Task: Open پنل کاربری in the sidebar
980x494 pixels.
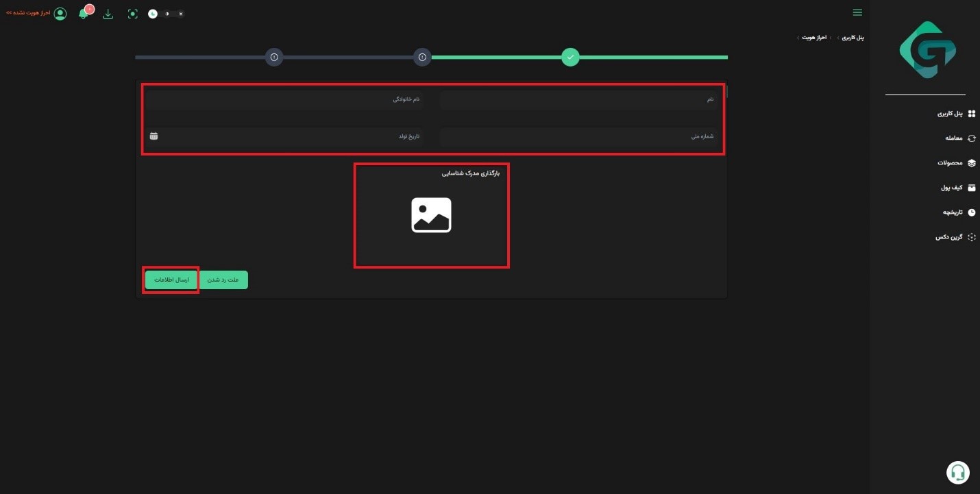Action: click(956, 114)
